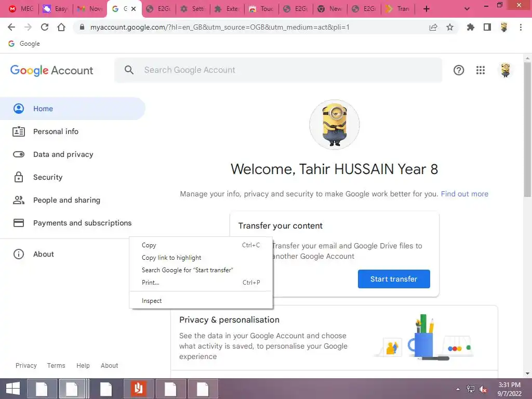Choose Print... from context menu

pos(201,282)
